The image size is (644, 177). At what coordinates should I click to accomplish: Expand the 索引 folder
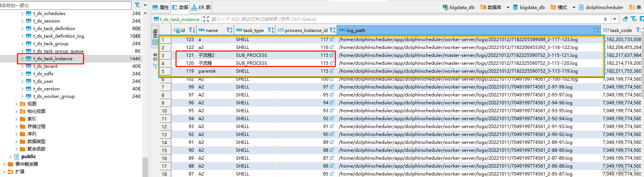coord(17,119)
